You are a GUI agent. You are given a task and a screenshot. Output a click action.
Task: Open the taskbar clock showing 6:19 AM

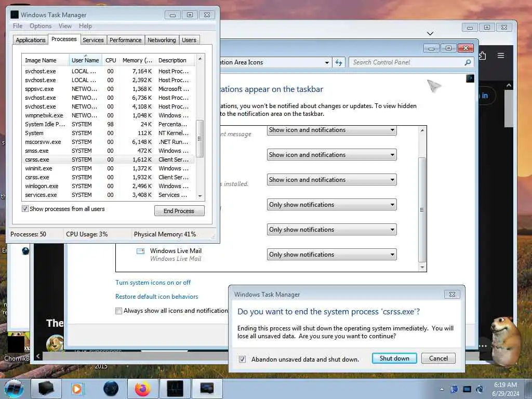505,389
